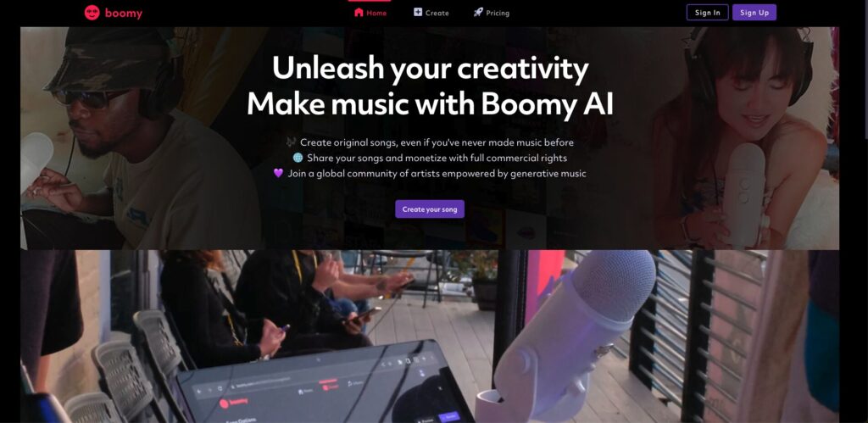Screen dimensions: 868x423
Task: Go to the Create navigation item
Action: coord(431,13)
